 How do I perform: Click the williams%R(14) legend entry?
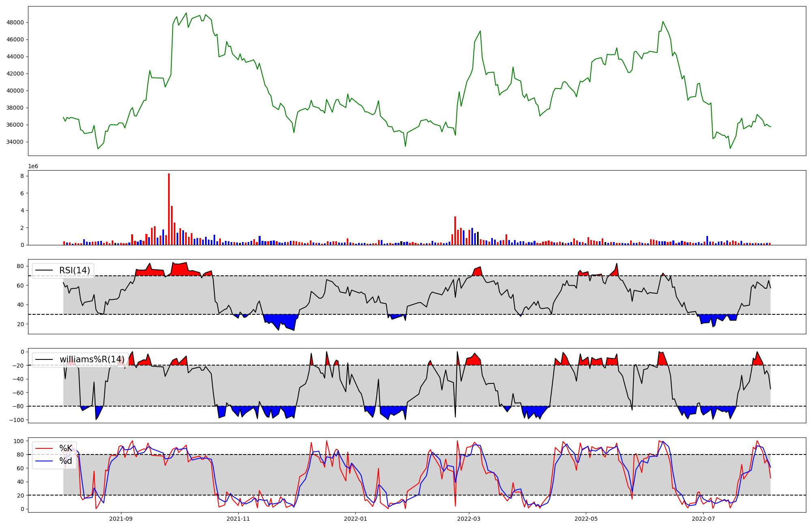pyautogui.click(x=91, y=359)
